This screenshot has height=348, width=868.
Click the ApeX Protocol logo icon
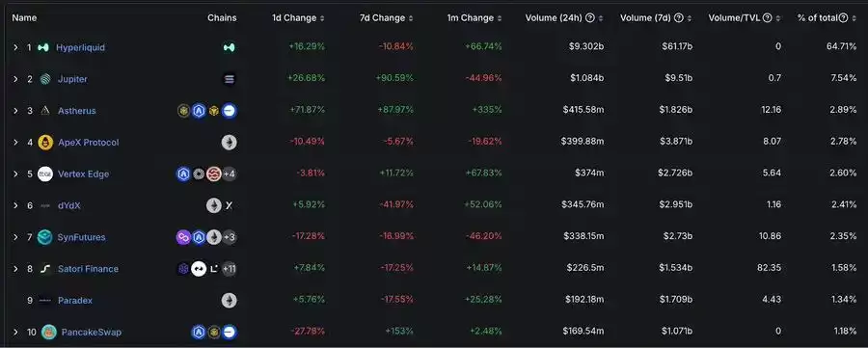tap(45, 142)
